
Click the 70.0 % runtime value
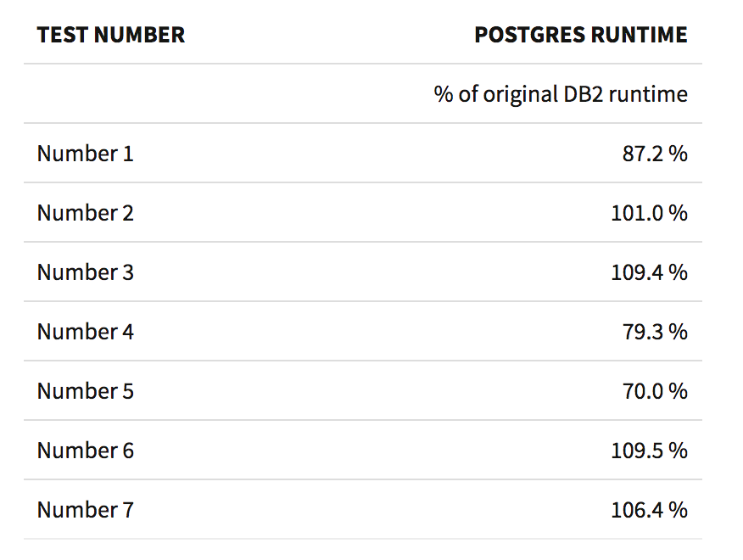[x=654, y=391]
